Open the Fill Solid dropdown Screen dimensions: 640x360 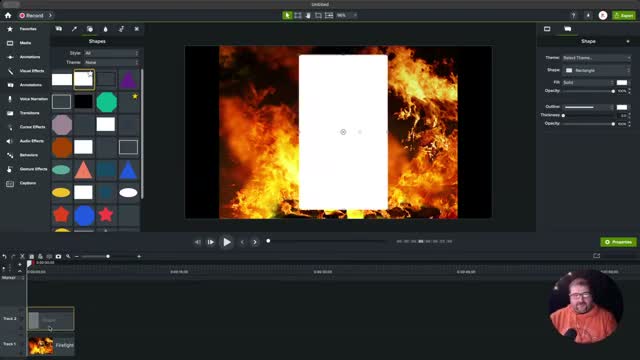[x=588, y=82]
